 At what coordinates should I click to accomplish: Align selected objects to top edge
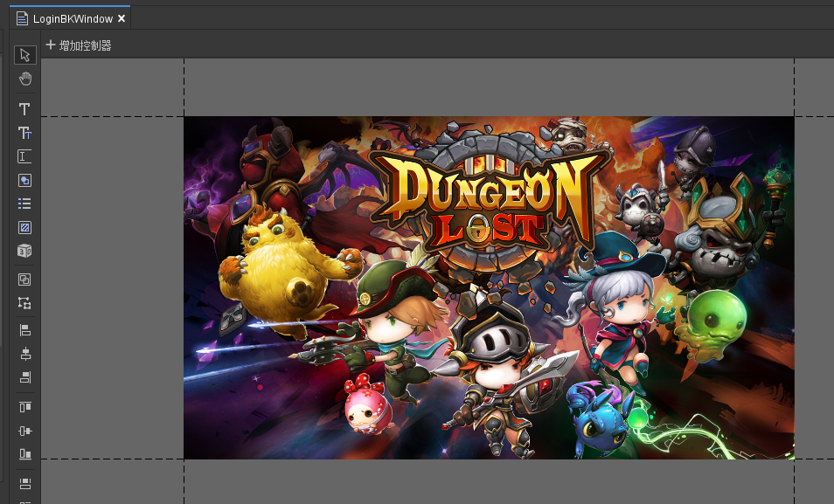25,407
